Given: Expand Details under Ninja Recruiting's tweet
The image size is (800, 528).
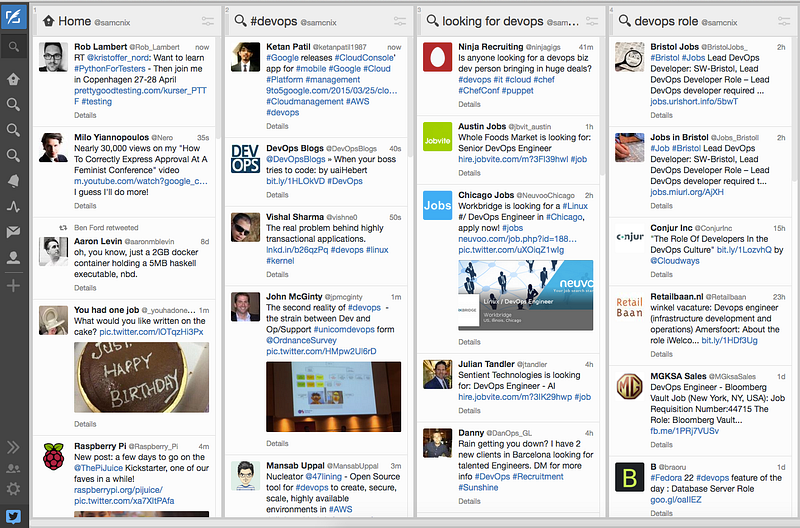Looking at the screenshot, I should 469,104.
